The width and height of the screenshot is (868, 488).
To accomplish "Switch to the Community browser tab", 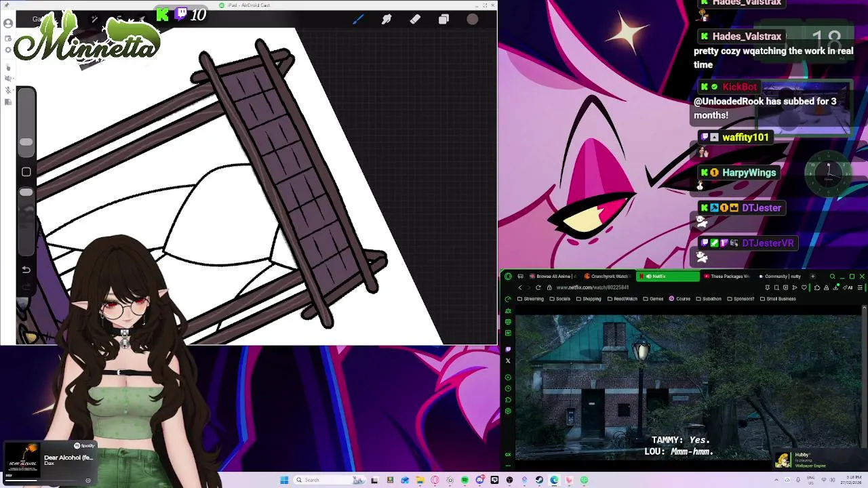I will (781, 277).
